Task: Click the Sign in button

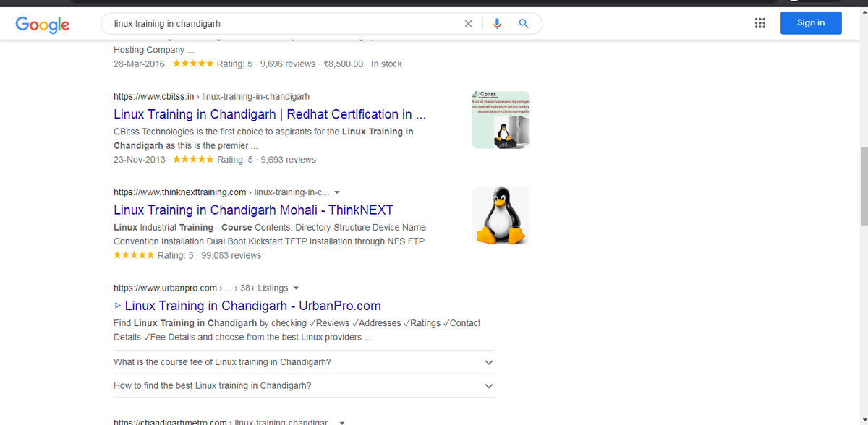Action: pyautogui.click(x=811, y=23)
